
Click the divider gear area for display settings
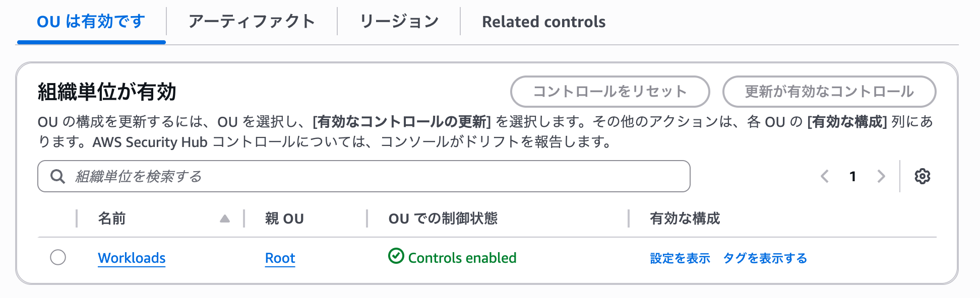pyautogui.click(x=923, y=176)
